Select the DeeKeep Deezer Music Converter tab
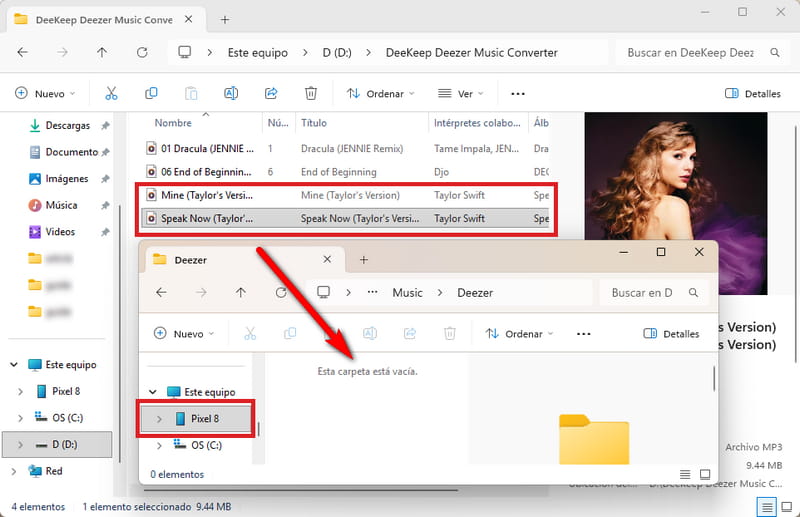The width and height of the screenshot is (800, 517). 104,20
